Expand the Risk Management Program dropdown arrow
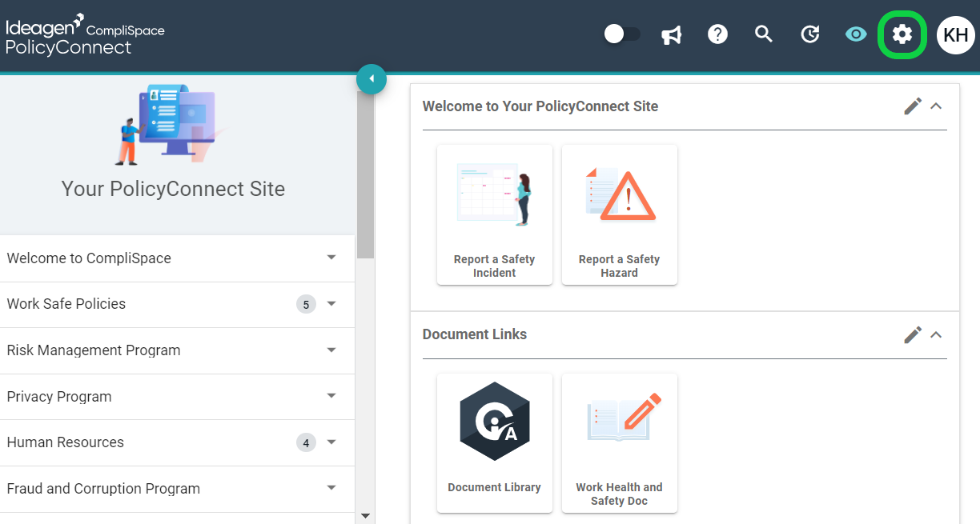Image resolution: width=980 pixels, height=524 pixels. [331, 350]
